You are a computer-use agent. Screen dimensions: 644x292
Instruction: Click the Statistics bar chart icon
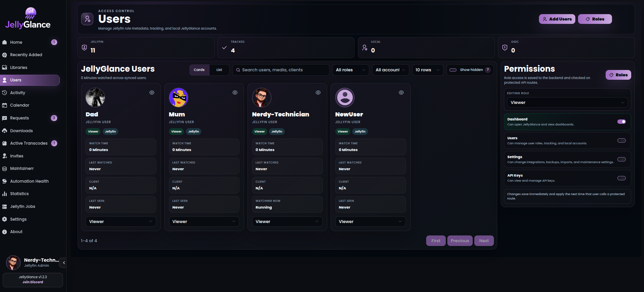(x=5, y=194)
